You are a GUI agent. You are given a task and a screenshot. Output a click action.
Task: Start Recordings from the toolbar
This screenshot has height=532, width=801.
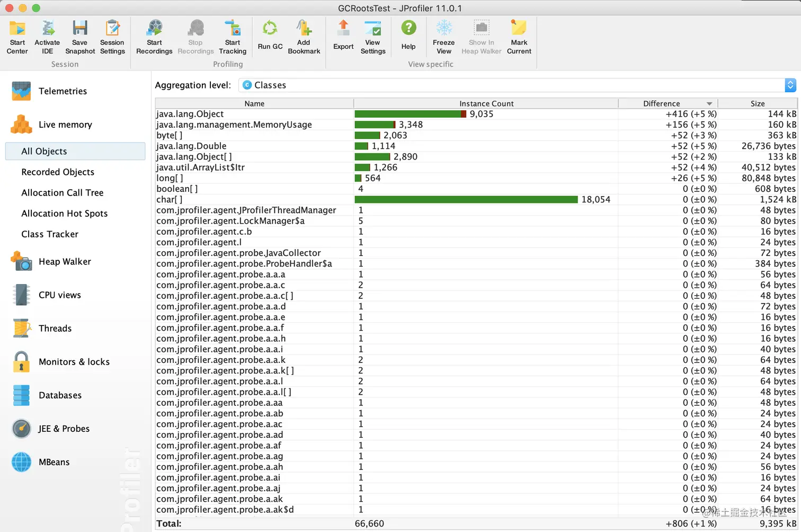(x=154, y=37)
